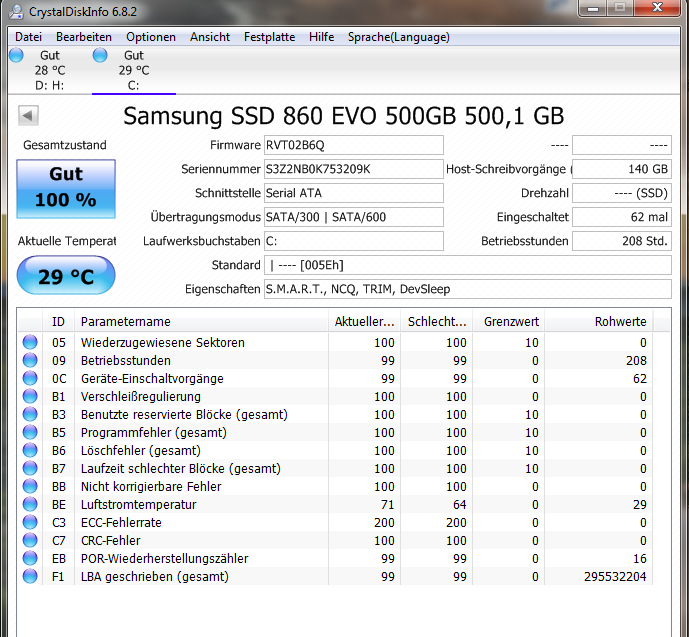The height and width of the screenshot is (637, 689).
Task: Click the Firmware field RVT02B6Q
Action: [x=353, y=145]
